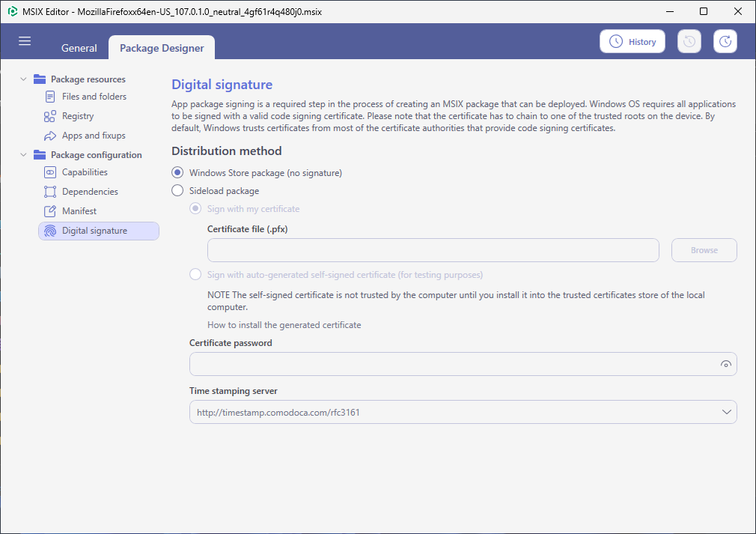
Task: Open the Capabilities section
Action: (85, 172)
